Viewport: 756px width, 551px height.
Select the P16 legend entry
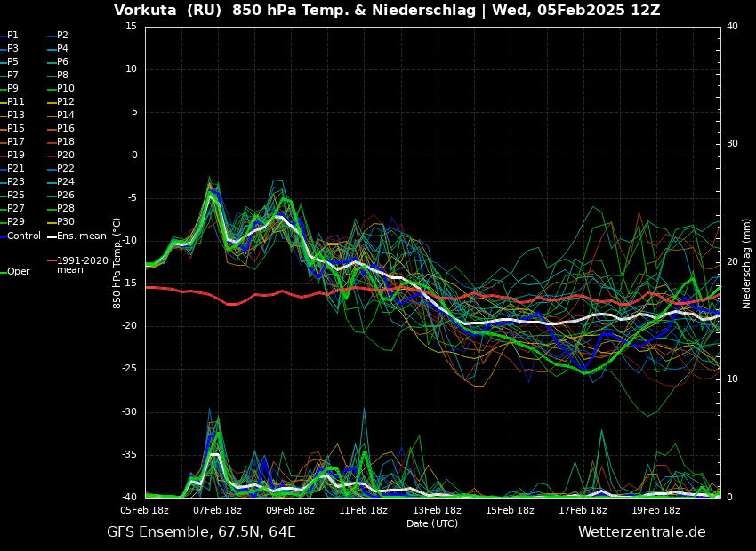tap(66, 129)
